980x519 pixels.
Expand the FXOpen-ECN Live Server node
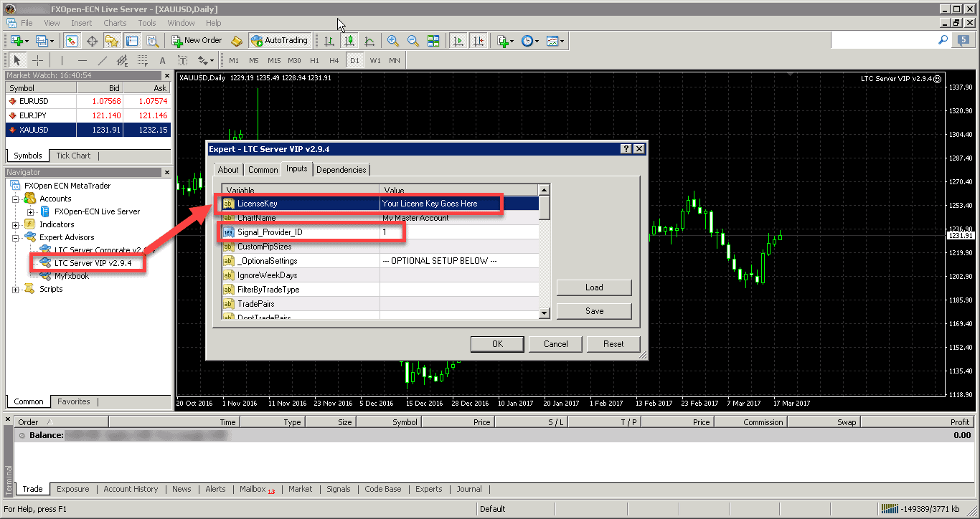[29, 211]
